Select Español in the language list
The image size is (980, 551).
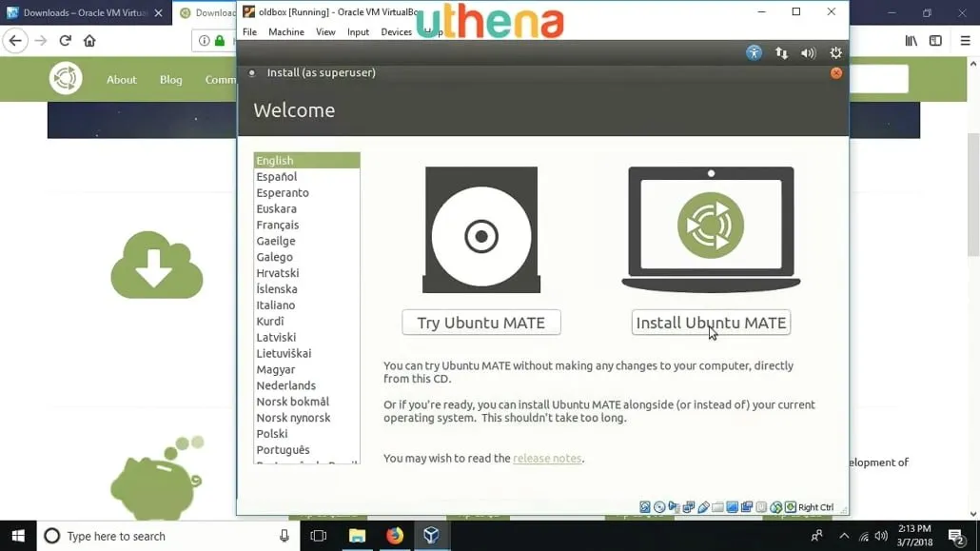pos(307,177)
